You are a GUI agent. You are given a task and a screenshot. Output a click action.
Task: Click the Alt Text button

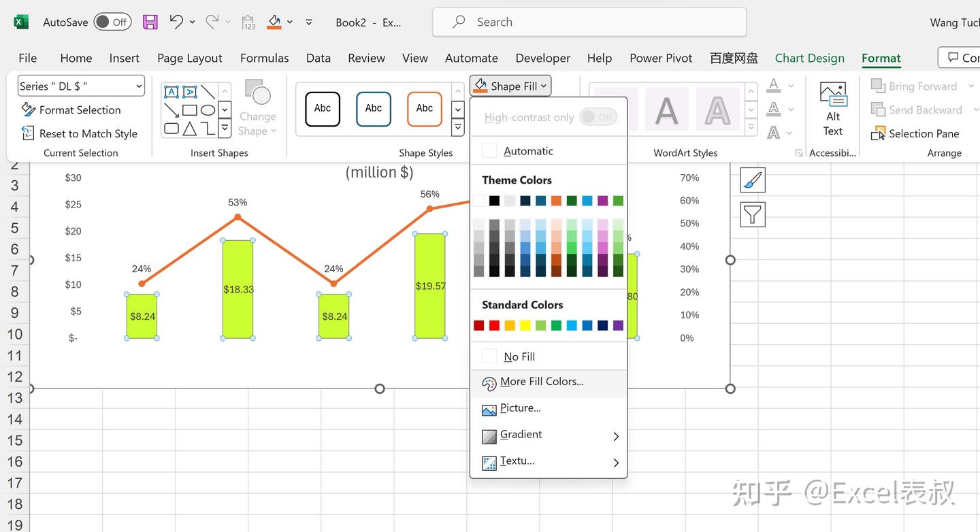(x=833, y=109)
